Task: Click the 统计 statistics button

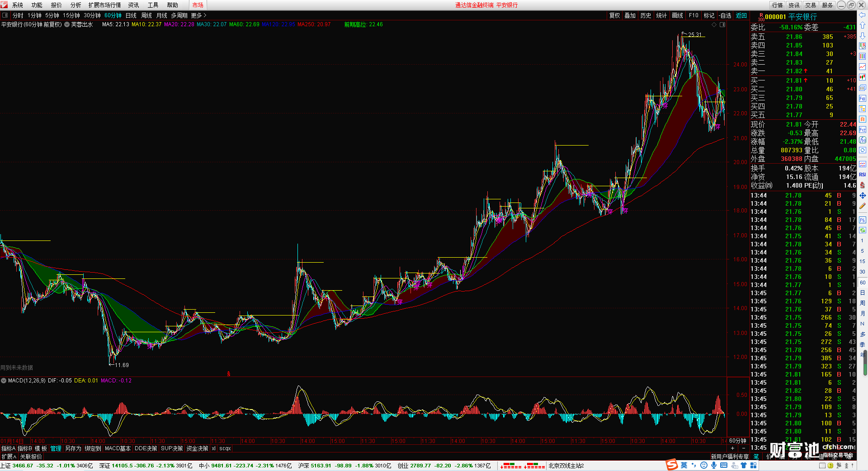Action: pos(661,15)
